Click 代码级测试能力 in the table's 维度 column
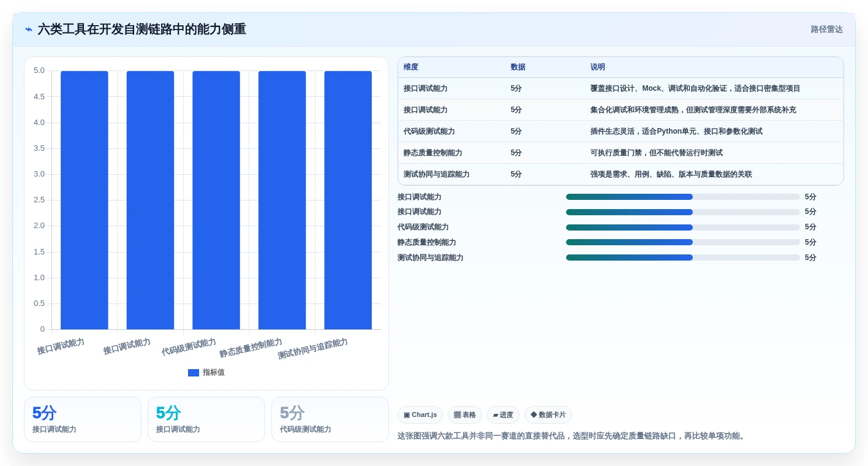This screenshot has height=466, width=868. click(x=429, y=132)
